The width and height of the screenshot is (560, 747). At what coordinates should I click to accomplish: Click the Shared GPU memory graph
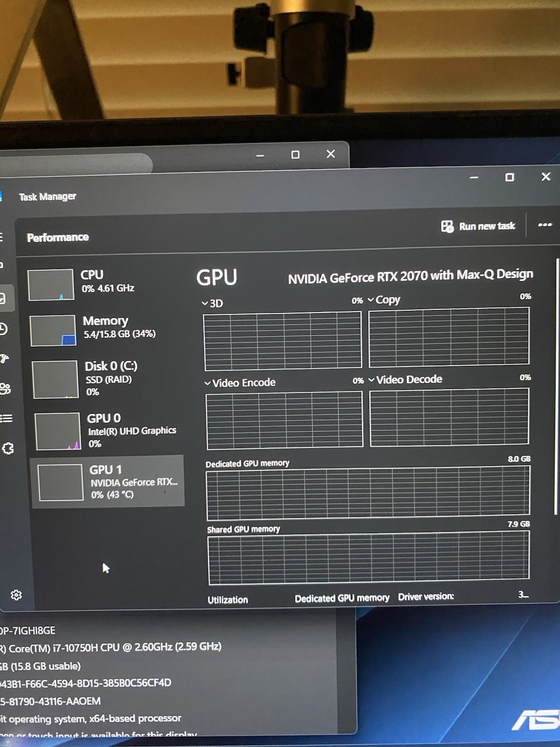point(369,558)
